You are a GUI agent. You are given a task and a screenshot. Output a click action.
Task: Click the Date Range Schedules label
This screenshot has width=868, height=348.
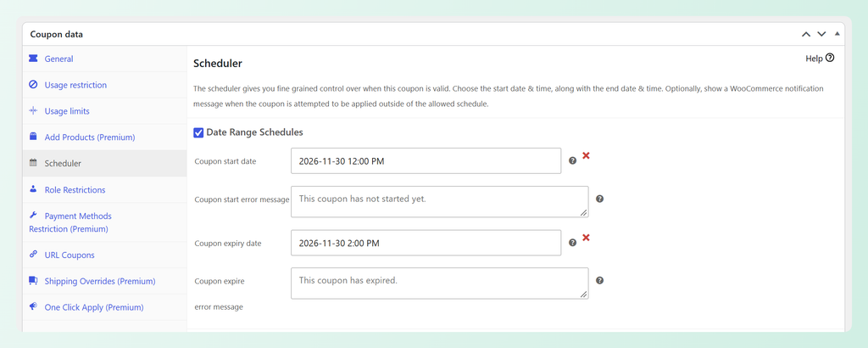tap(254, 132)
